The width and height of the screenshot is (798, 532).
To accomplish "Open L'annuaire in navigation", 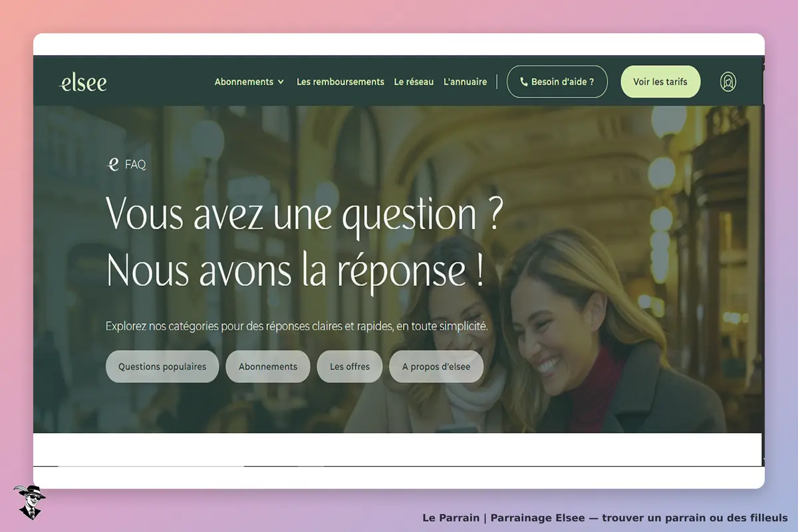I will click(465, 82).
